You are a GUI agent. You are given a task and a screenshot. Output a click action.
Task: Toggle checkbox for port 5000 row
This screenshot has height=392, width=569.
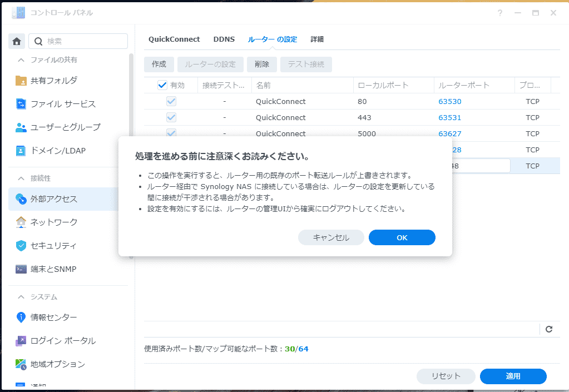tap(171, 133)
